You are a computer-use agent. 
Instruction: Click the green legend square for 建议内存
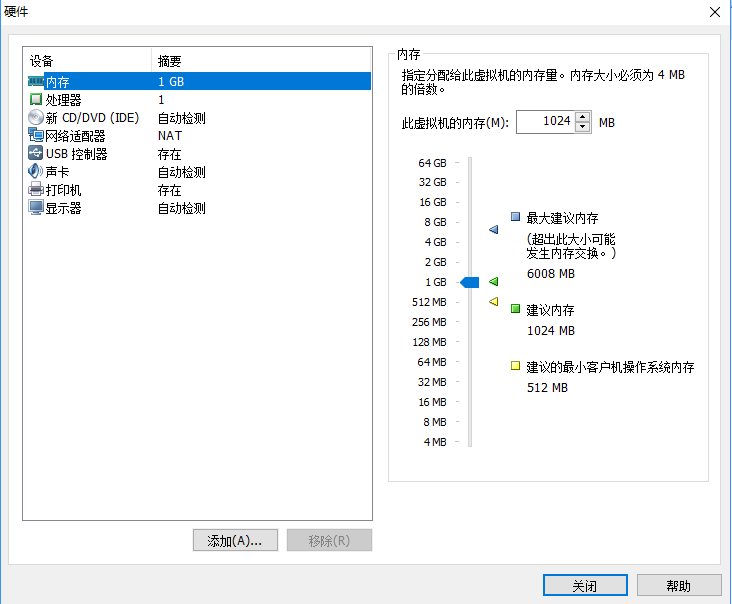(515, 309)
